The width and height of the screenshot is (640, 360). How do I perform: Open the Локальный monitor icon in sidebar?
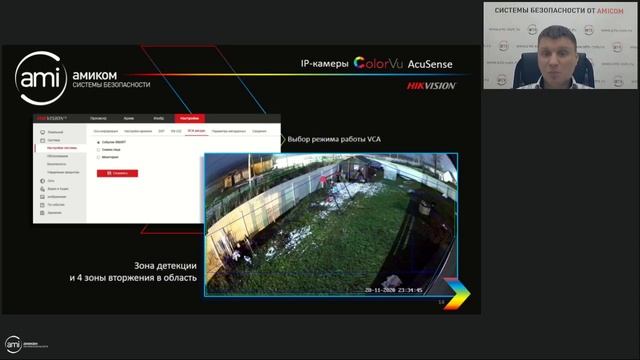tap(42, 132)
